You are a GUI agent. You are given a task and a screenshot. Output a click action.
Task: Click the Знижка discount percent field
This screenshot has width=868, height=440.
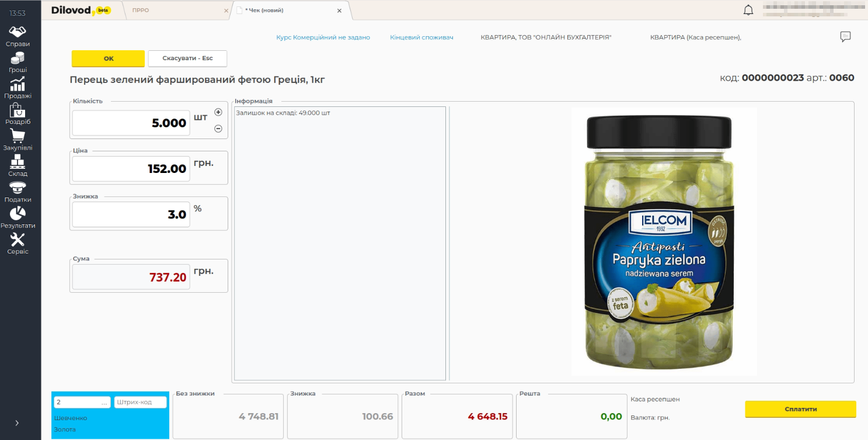click(x=131, y=214)
